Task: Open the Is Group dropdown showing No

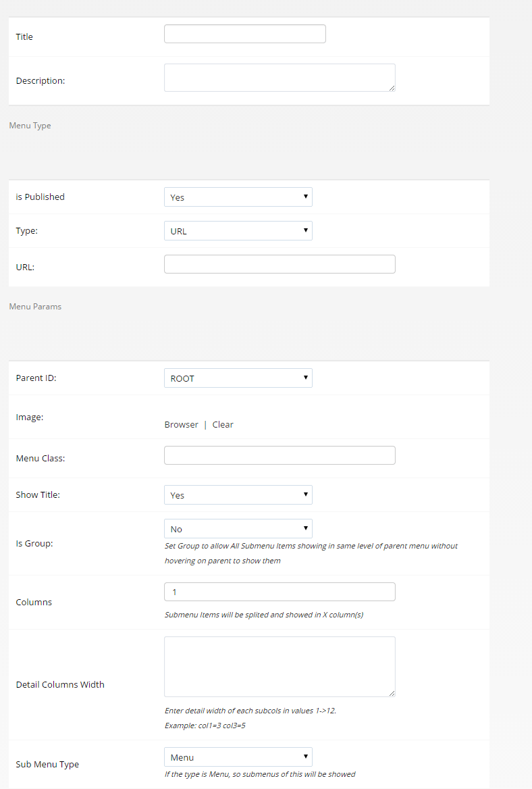Action: tap(238, 528)
